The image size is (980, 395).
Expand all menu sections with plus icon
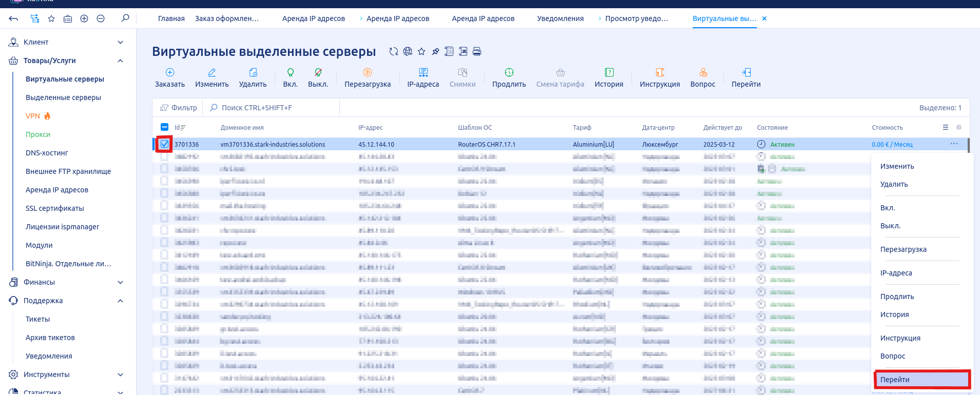click(x=84, y=18)
